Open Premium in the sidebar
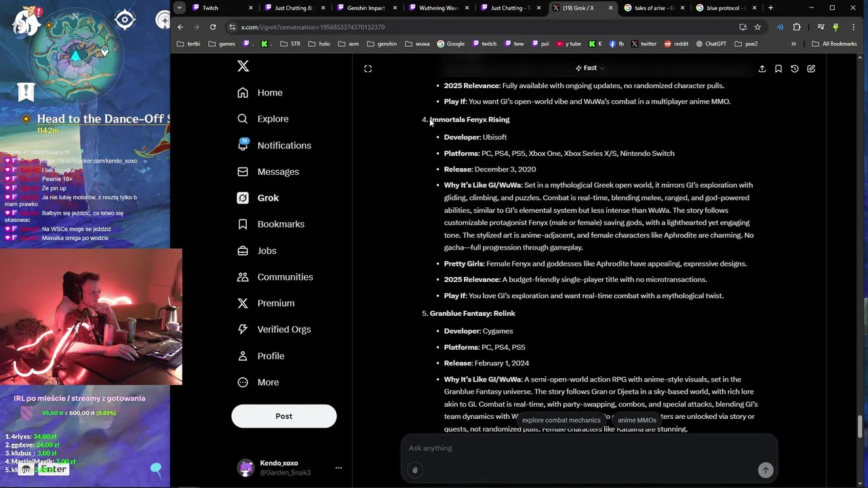The height and width of the screenshot is (488, 868). coord(265,303)
